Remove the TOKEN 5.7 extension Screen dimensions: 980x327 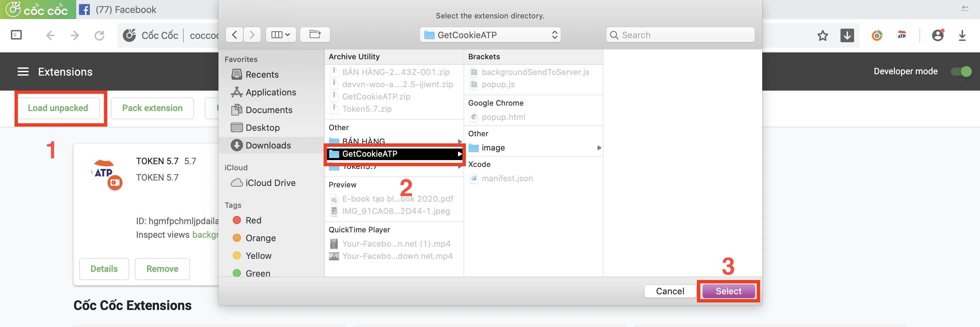[162, 269]
